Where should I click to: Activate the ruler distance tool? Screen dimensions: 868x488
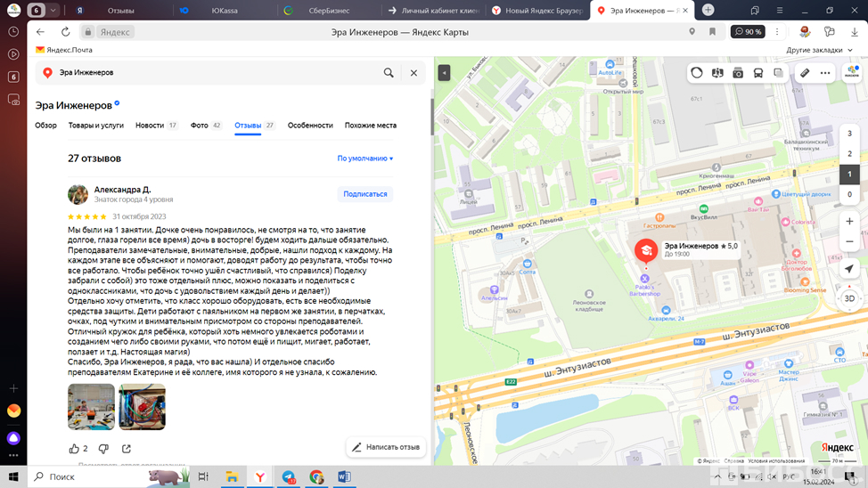[805, 73]
